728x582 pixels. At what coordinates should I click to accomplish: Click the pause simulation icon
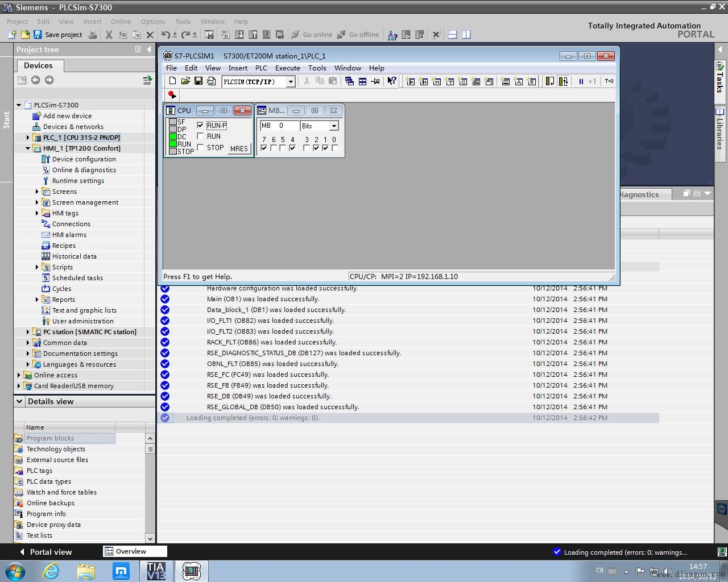coord(581,81)
